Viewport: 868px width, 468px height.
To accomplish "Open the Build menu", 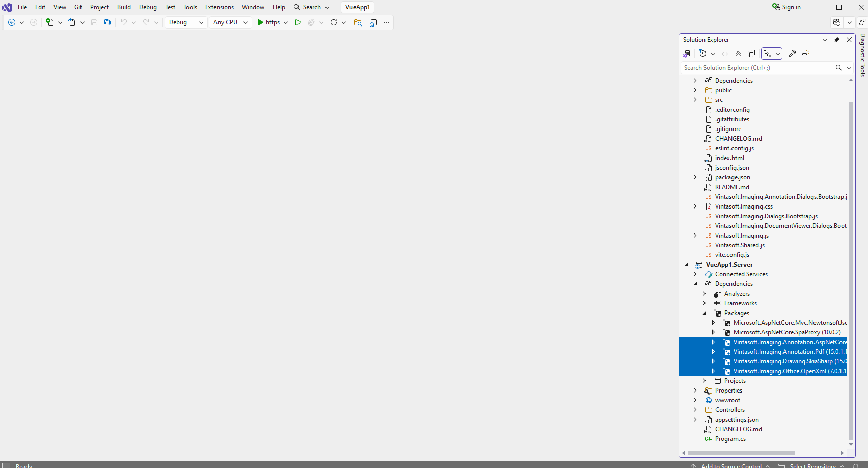I will pyautogui.click(x=124, y=7).
